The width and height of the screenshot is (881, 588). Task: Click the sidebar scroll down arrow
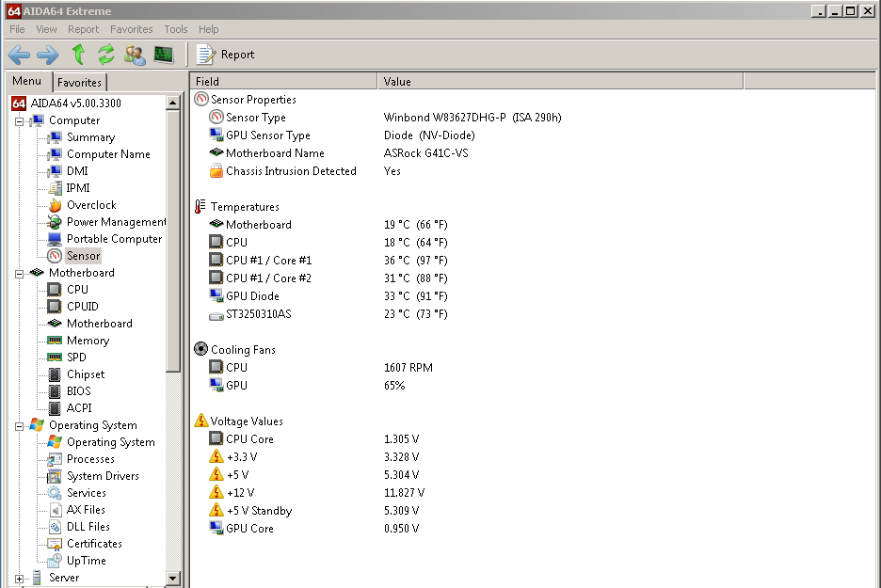click(x=173, y=578)
